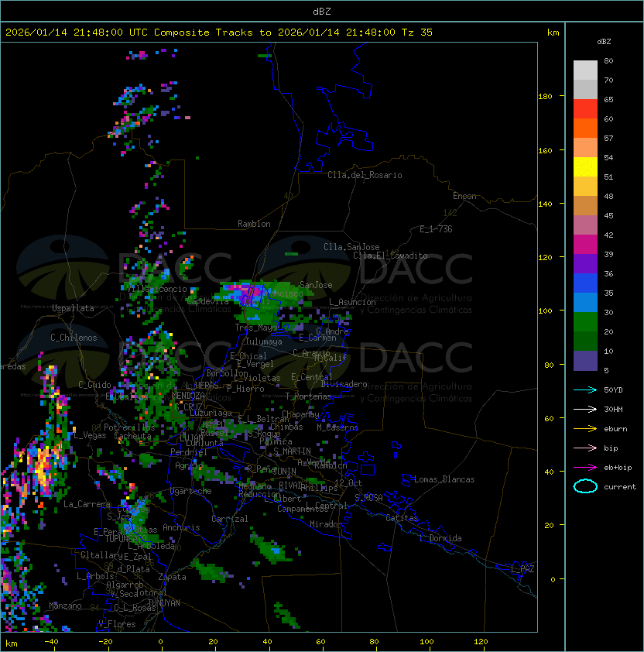Click the 30HM white arrow legend icon
Screen dimensions: 644x652
(x=585, y=409)
